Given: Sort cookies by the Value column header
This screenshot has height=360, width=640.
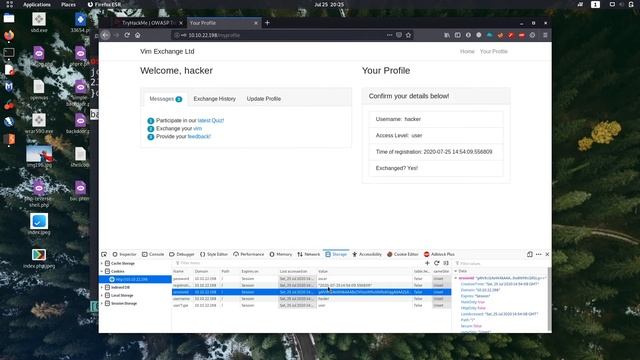Looking at the screenshot, I should click(364, 271).
